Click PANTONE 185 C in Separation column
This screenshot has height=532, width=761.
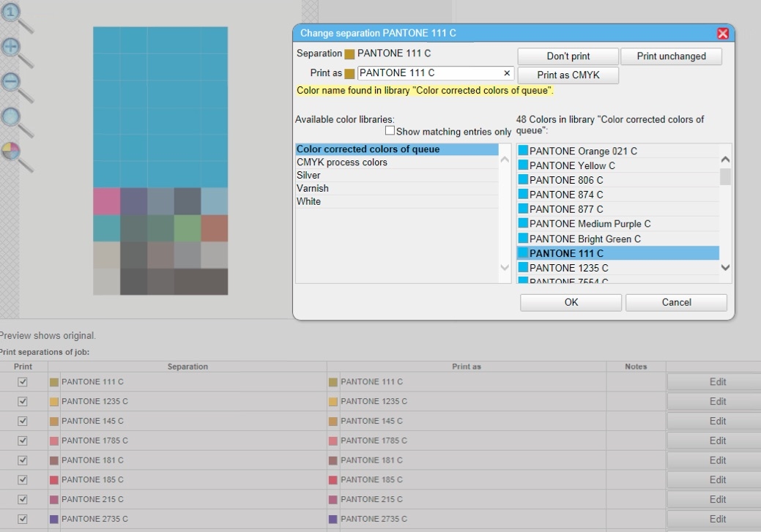(x=92, y=479)
